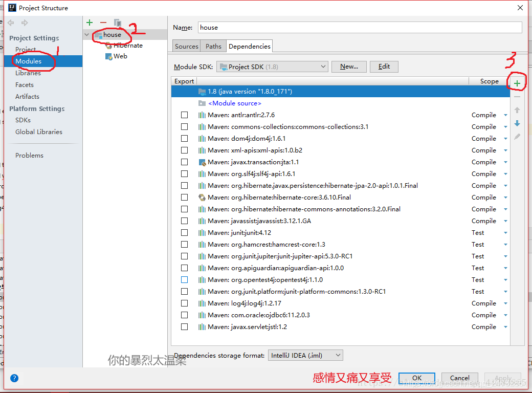Open Global Libraries settings
The image size is (532, 393).
point(39,132)
